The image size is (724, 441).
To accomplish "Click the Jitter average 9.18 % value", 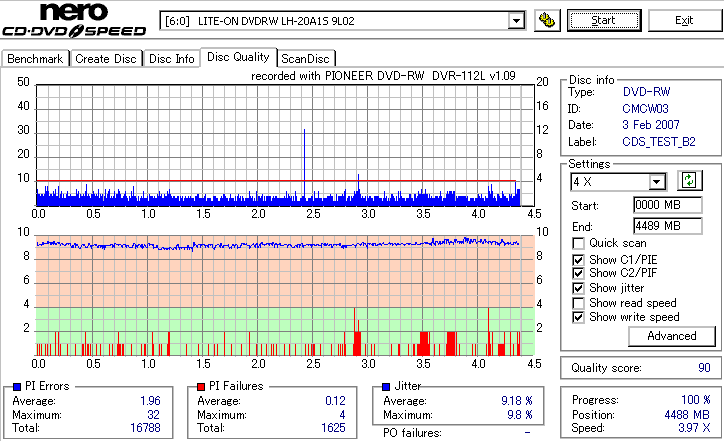I will pyautogui.click(x=517, y=400).
